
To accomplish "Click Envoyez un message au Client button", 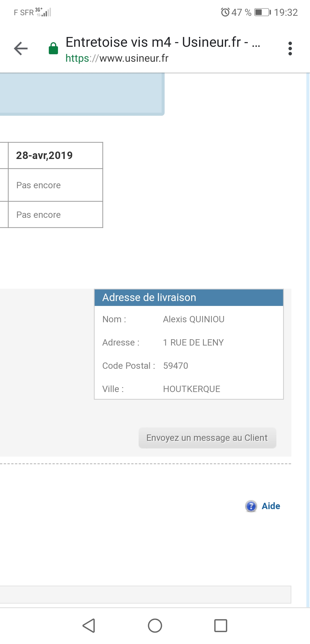I will (x=207, y=438).
